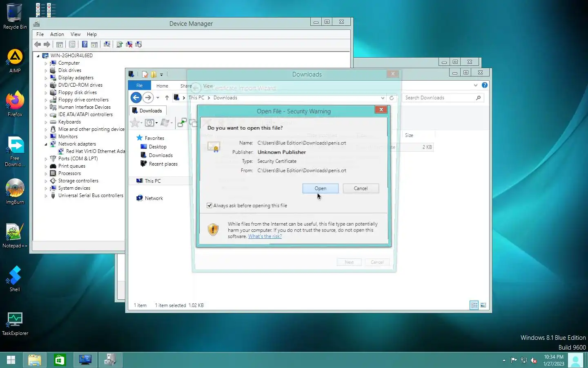588x368 pixels.
Task: Open the What's the risk? link
Action: pos(265,236)
